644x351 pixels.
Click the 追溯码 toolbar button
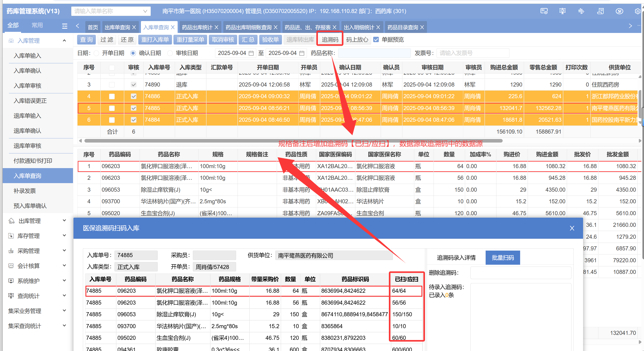(330, 39)
